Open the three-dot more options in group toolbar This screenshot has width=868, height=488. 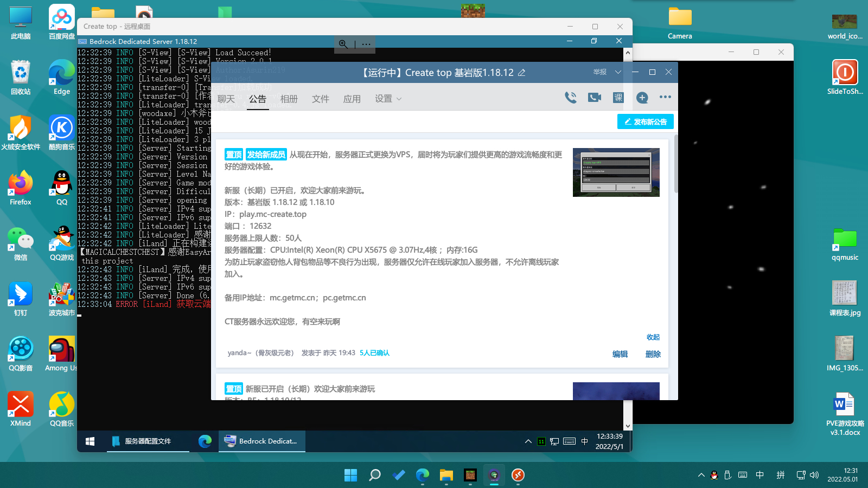click(665, 97)
